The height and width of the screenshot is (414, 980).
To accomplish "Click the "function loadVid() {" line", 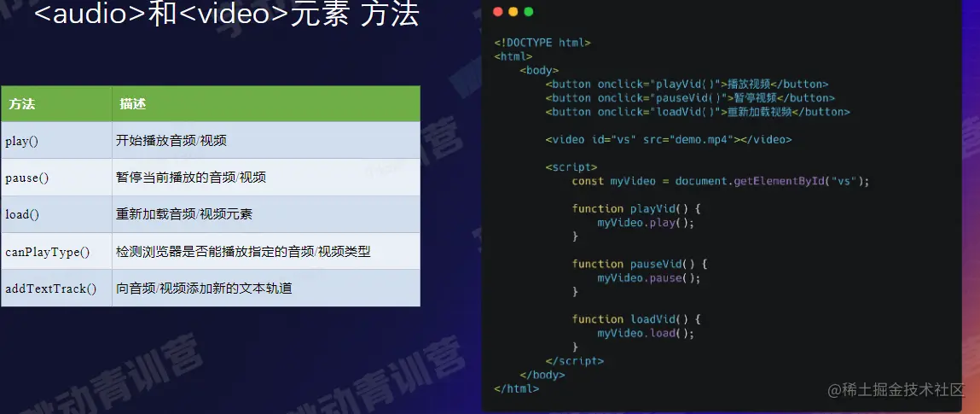I will tap(637, 319).
